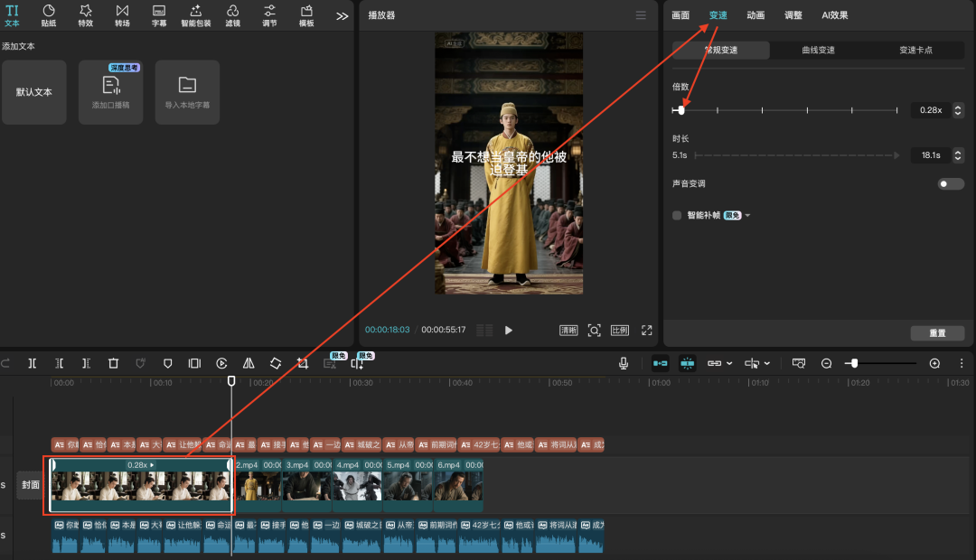Click the 重置 reset button
The width and height of the screenshot is (976, 560).
coord(937,333)
